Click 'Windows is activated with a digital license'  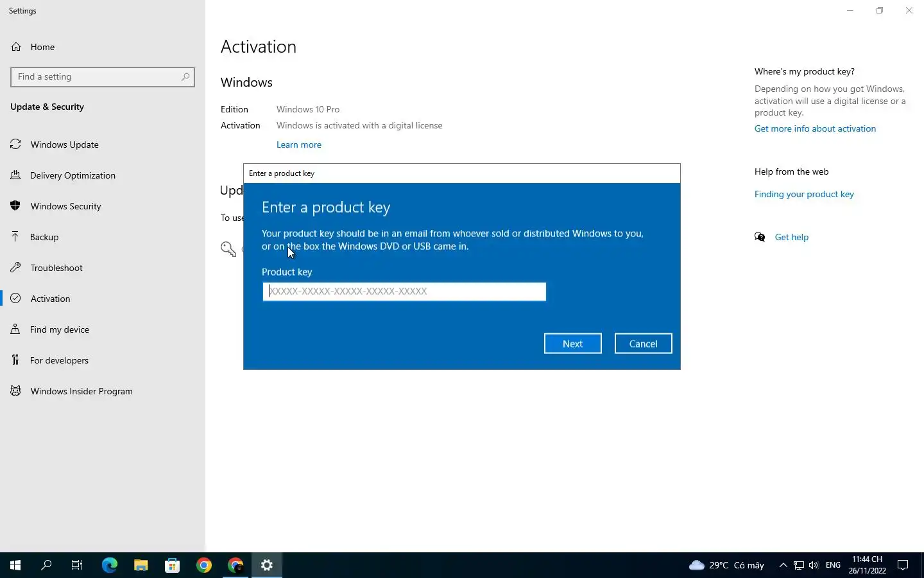click(359, 125)
